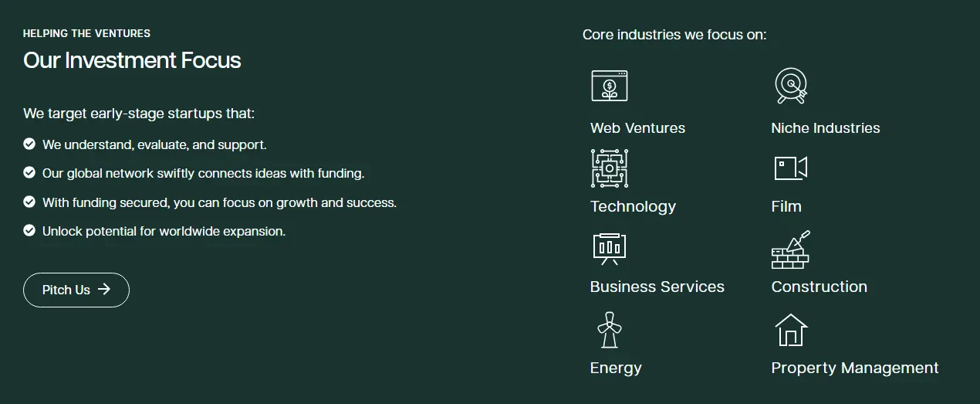Viewport: 980px width, 404px height.
Task: Click checkmark beside 'With funding secured' line
Action: [29, 202]
